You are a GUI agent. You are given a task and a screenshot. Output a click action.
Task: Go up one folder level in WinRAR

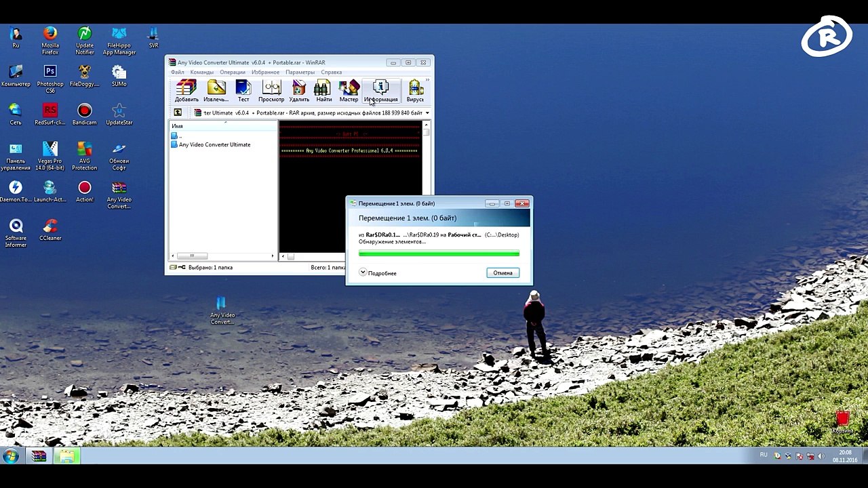pos(178,113)
